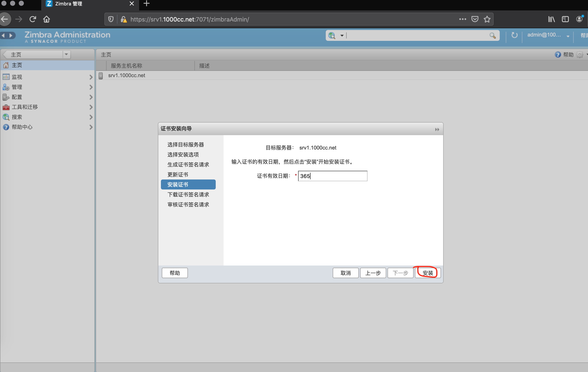Open the Firefox account avatar icon
Screen dimensions: 588x372
tap(580, 19)
